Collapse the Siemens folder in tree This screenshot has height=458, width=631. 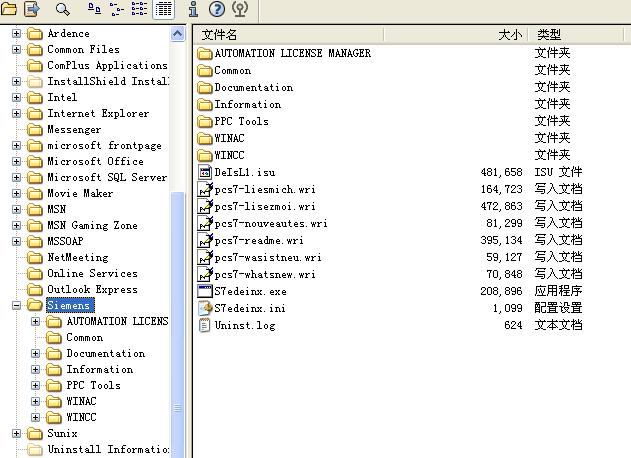pos(17,306)
